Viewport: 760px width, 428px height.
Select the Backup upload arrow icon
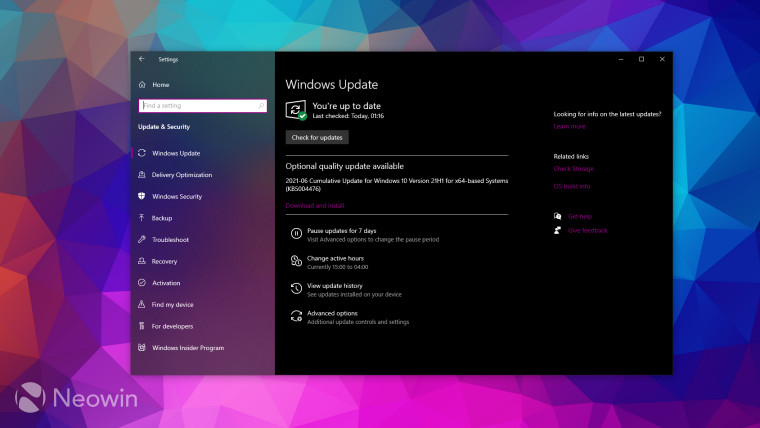click(142, 218)
